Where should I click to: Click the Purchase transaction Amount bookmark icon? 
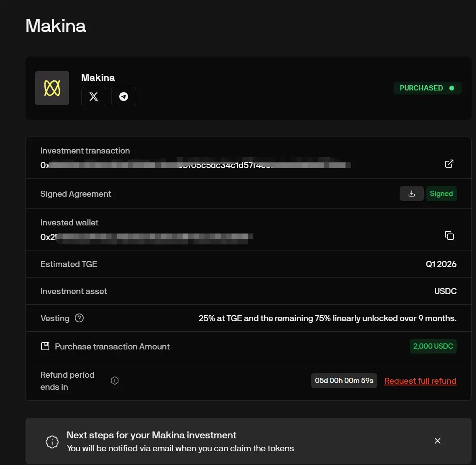(45, 346)
